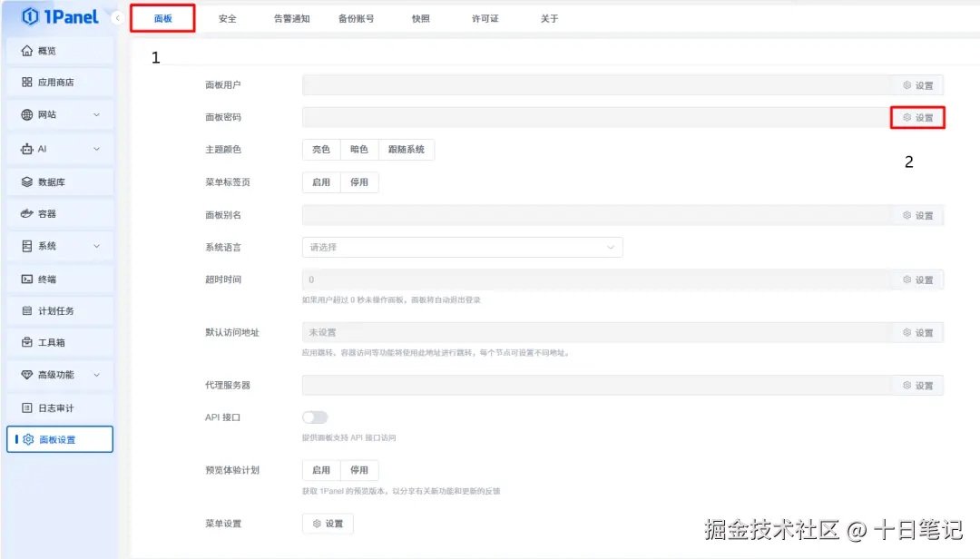Click the 默认访问地址 field showing 未设置
Viewport: 980px width, 559px height.
(597, 332)
